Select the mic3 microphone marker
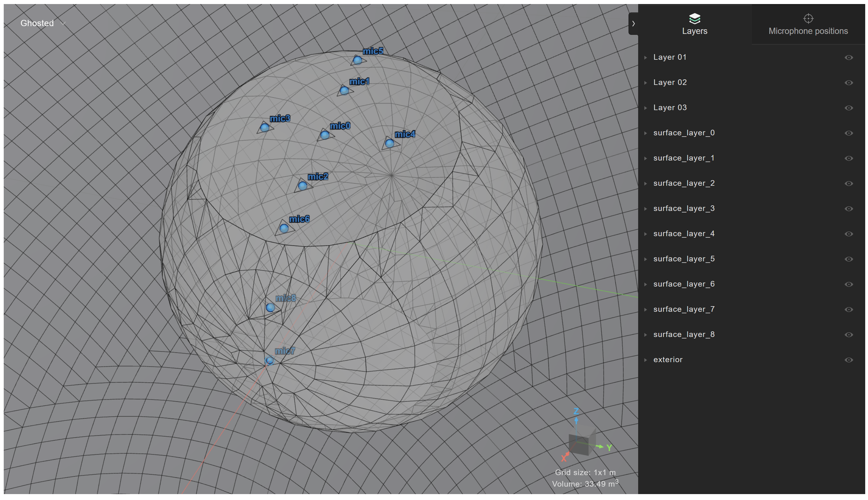Screen dimensions: 868x500 264,128
